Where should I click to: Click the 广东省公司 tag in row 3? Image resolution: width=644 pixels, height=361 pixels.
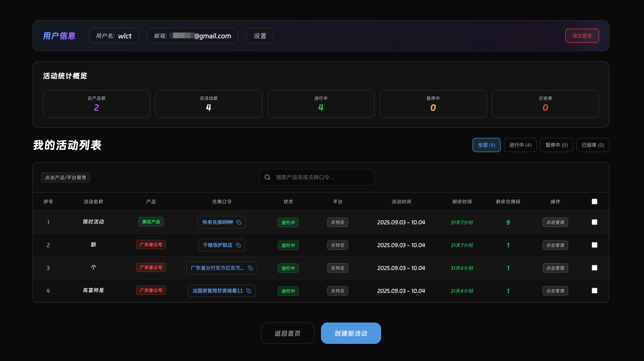151,268
